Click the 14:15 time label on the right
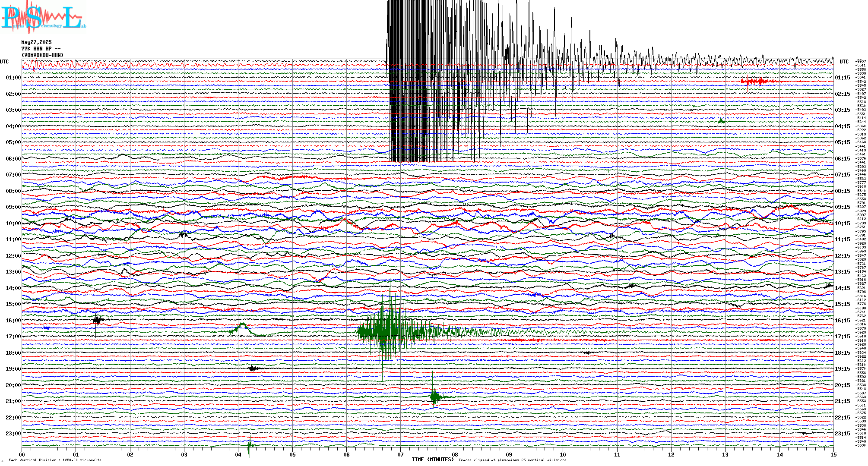The height and width of the screenshot is (466, 868). tap(843, 288)
